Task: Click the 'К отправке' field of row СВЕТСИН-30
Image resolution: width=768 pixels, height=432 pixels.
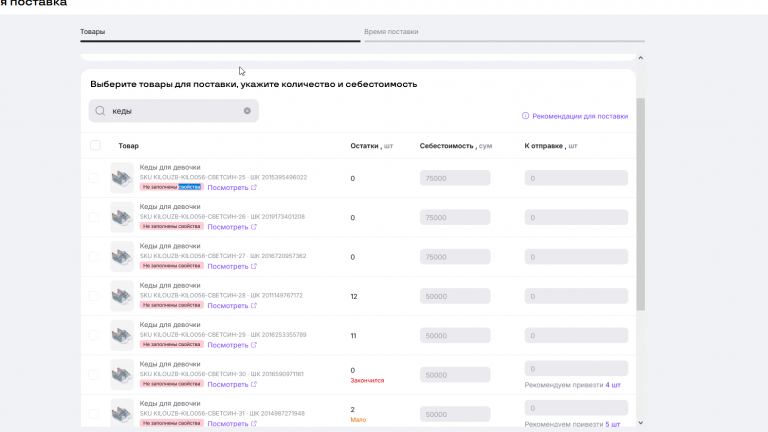Action: coord(576,368)
